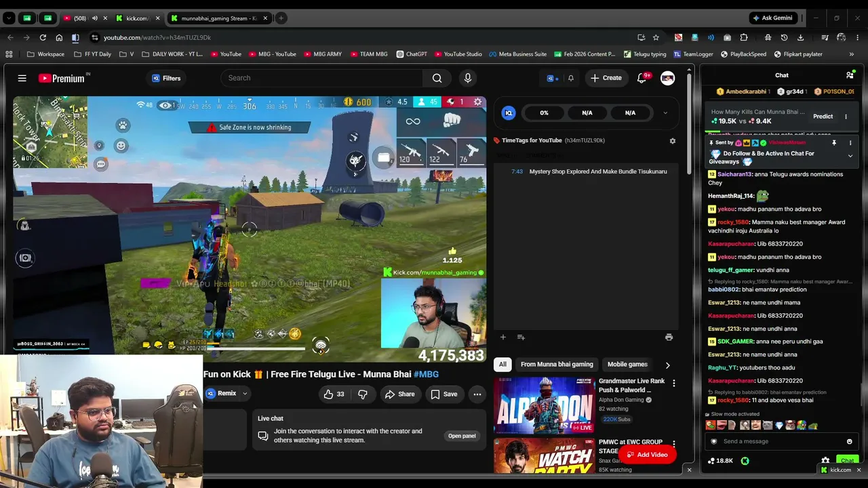Click the TimeTags add-to-list icon
Screen dimensions: 868x488
click(521, 337)
